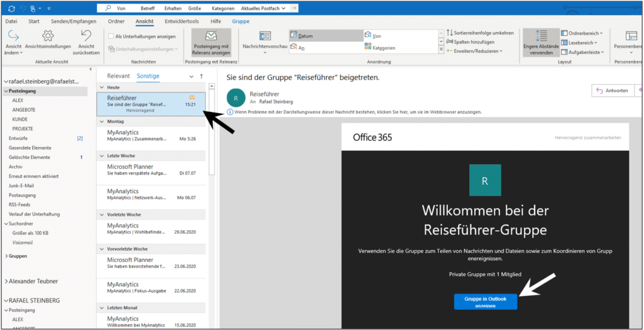
Task: Open the sort options chevron in message list
Action: 191,76
